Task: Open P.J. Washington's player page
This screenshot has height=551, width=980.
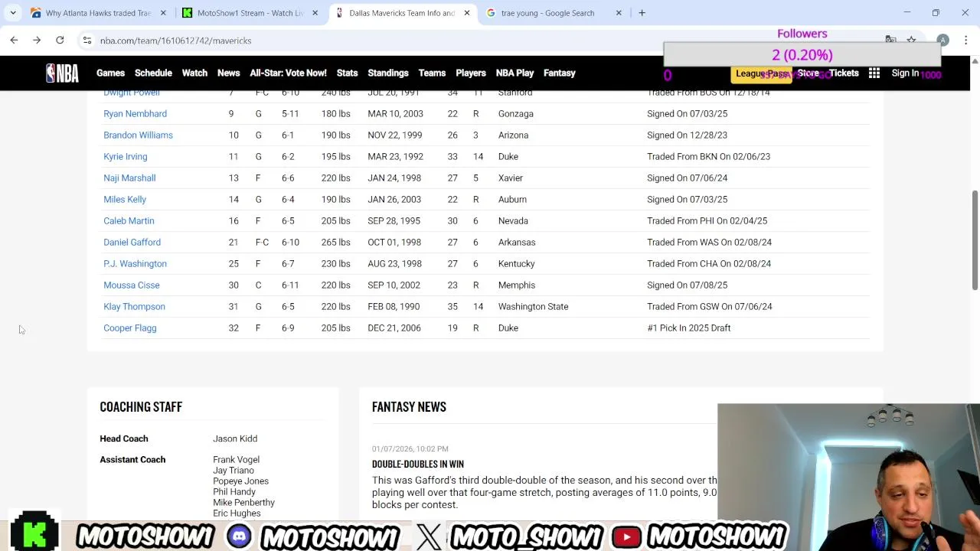Action: coord(135,263)
